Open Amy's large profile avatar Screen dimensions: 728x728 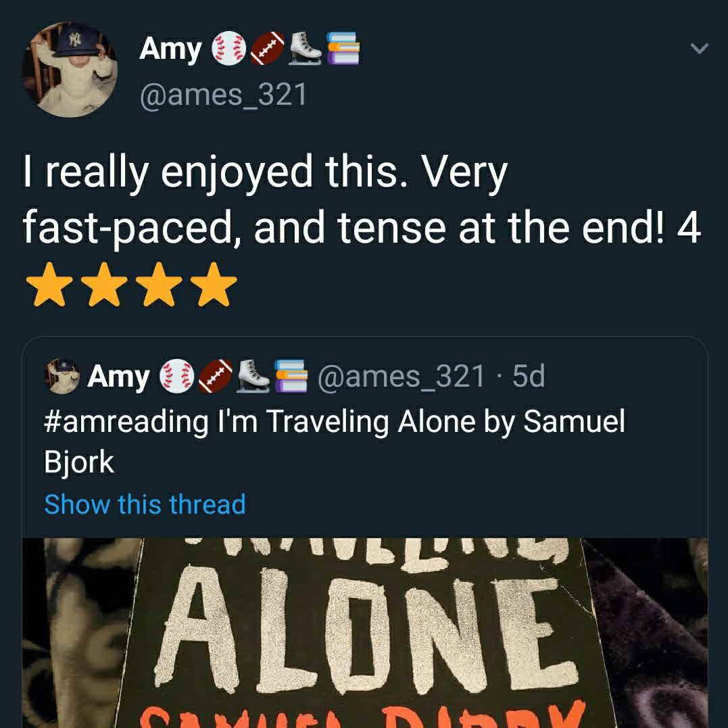(x=70, y=70)
